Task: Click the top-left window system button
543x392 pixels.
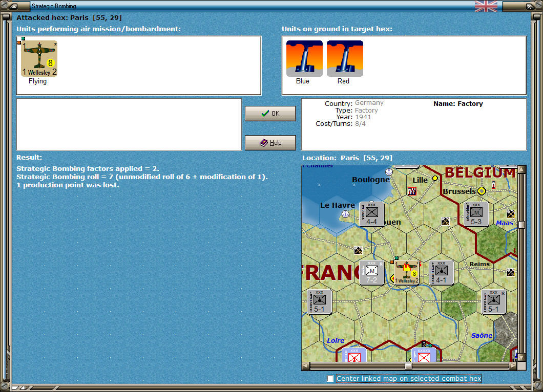Action: click(14, 6)
